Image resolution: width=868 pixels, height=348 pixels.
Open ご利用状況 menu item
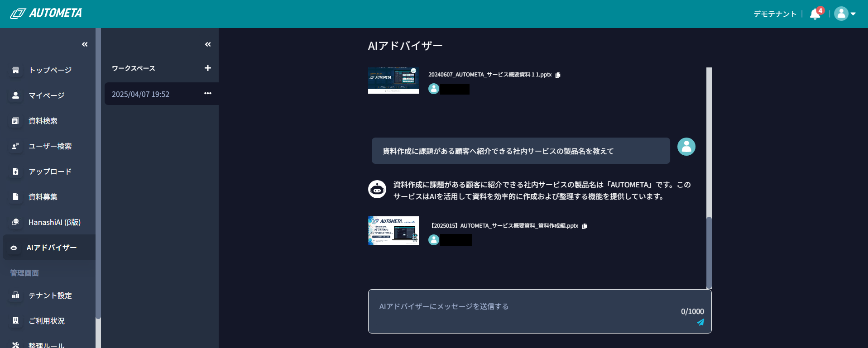tap(48, 321)
